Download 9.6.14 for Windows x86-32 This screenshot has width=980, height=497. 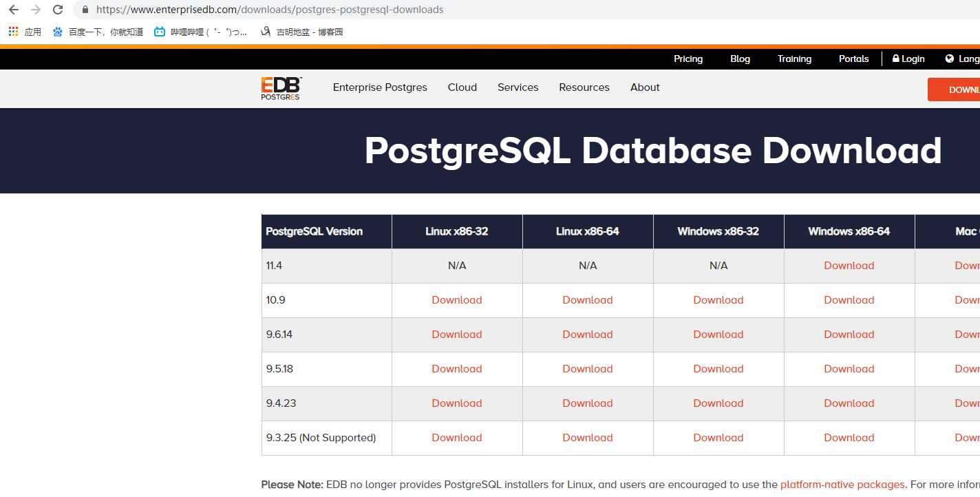(718, 335)
